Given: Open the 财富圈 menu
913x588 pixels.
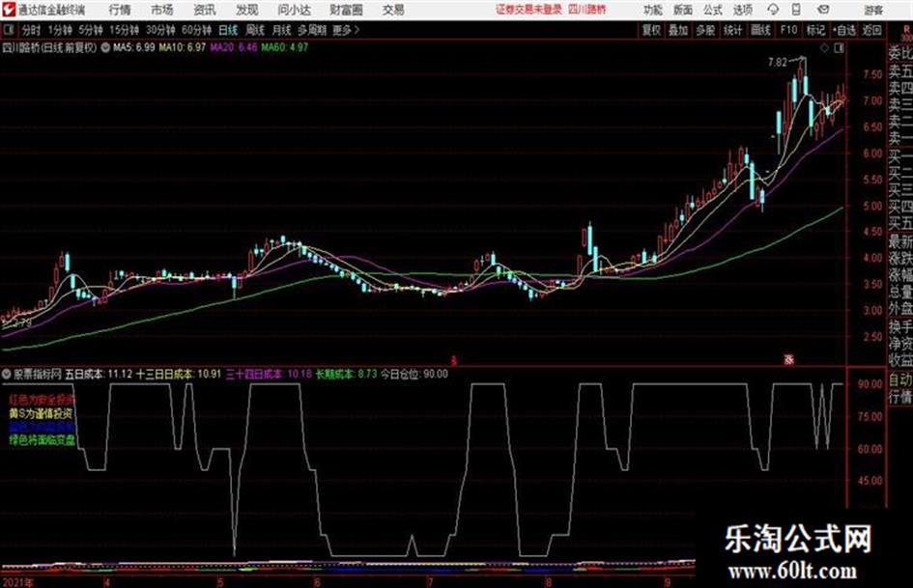Looking at the screenshot, I should point(346,10).
